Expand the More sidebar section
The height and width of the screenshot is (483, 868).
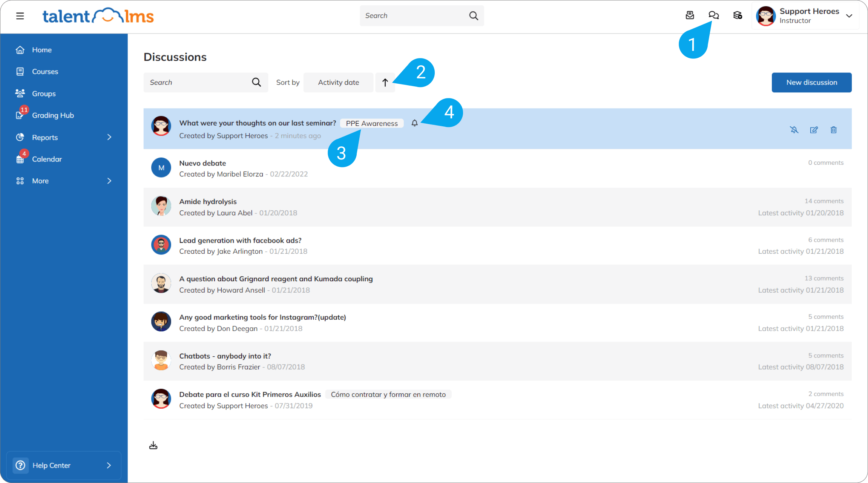pyautogui.click(x=40, y=181)
